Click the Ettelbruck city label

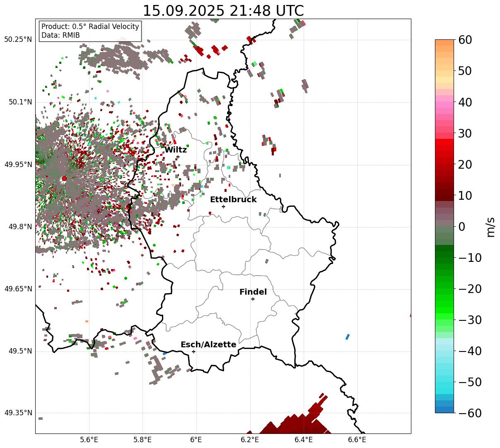pos(233,200)
